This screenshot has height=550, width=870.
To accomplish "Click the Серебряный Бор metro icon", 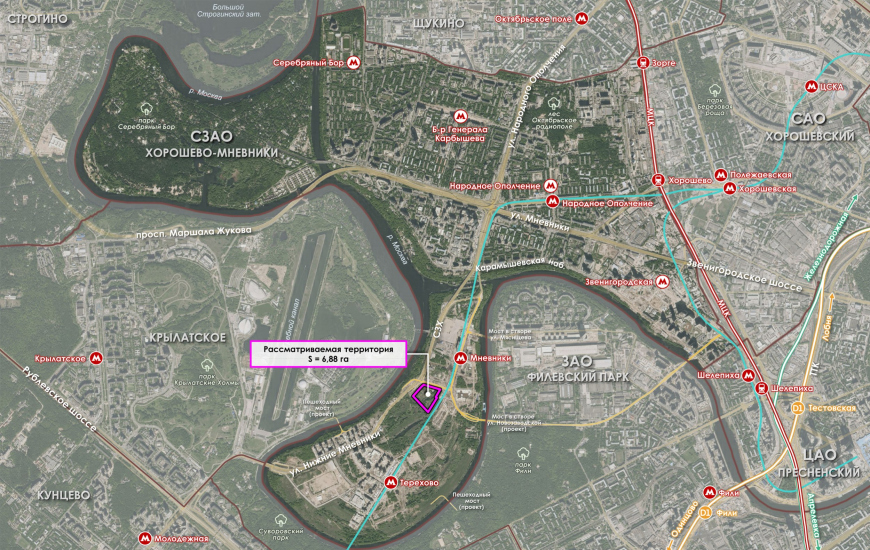I will (x=353, y=63).
